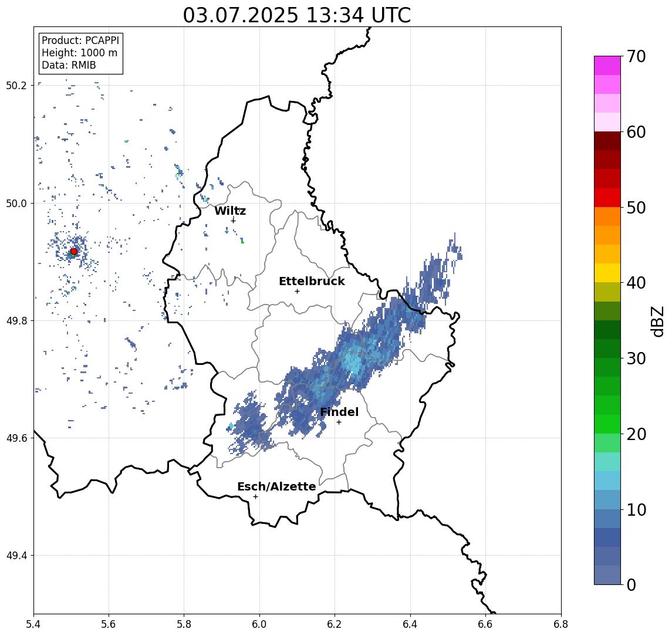Click the latitude tick label 50.0
Screen dimensions: 672x636
tap(16, 203)
